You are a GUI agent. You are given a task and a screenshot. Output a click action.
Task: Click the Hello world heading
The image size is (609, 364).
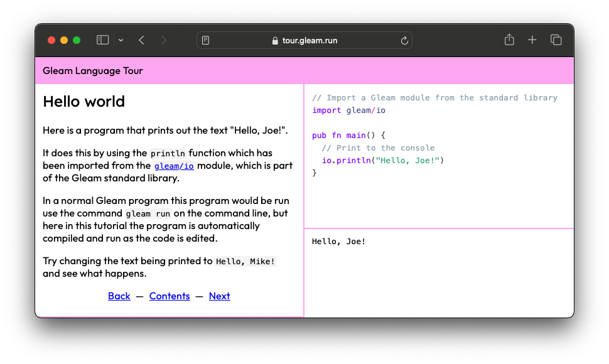[84, 102]
